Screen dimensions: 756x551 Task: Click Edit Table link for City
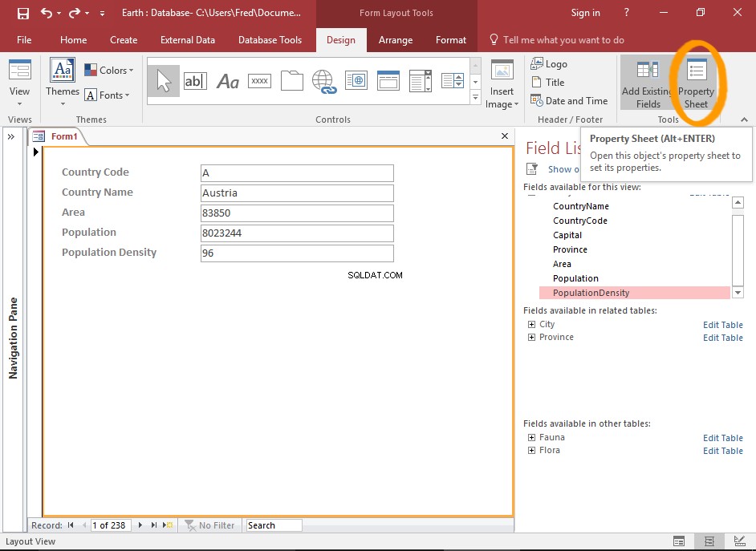[723, 325]
